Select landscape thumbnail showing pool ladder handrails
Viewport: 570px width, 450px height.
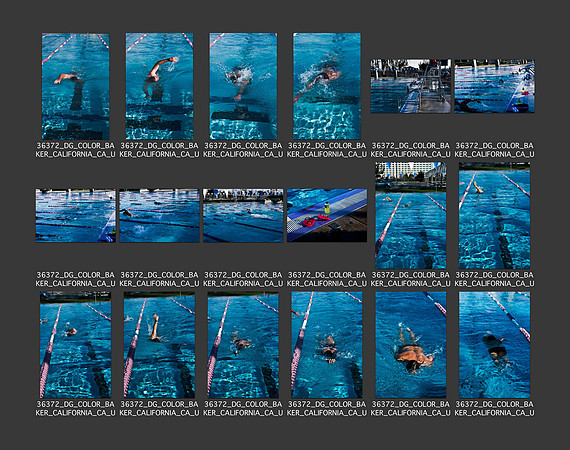tap(410, 86)
